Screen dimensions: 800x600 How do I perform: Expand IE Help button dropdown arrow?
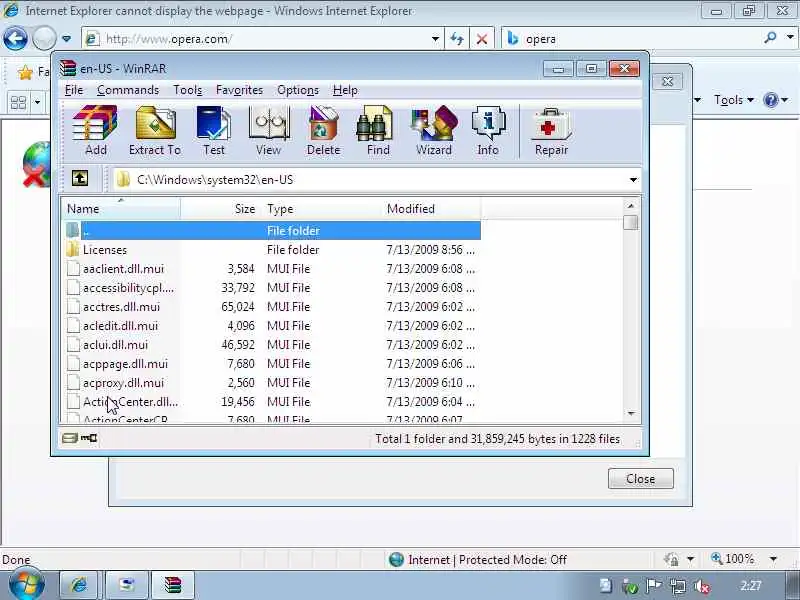click(x=785, y=100)
